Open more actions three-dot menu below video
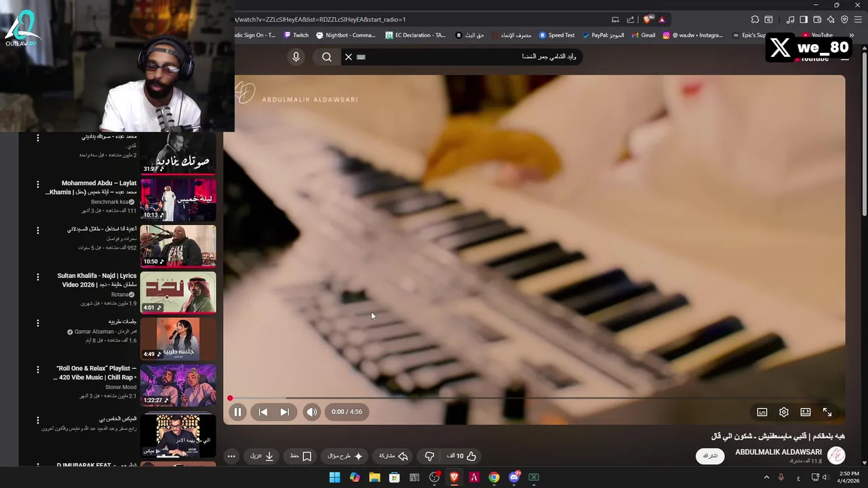This screenshot has height=488, width=868. pos(231,456)
